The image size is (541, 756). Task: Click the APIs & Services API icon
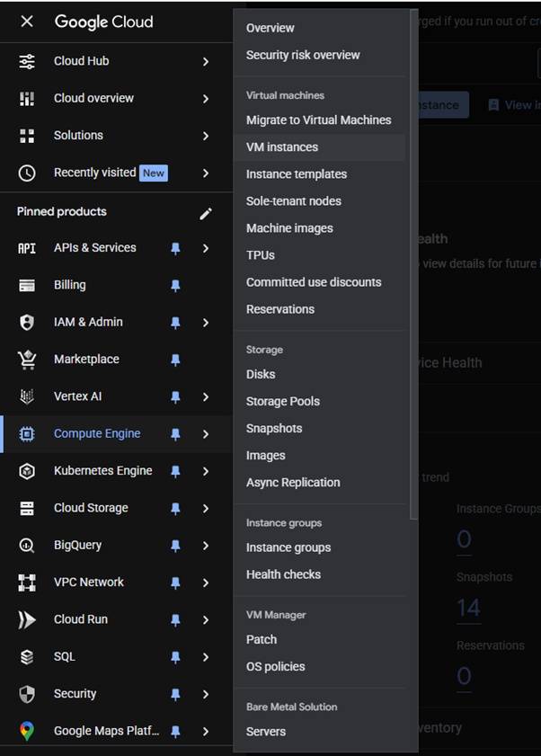click(27, 248)
